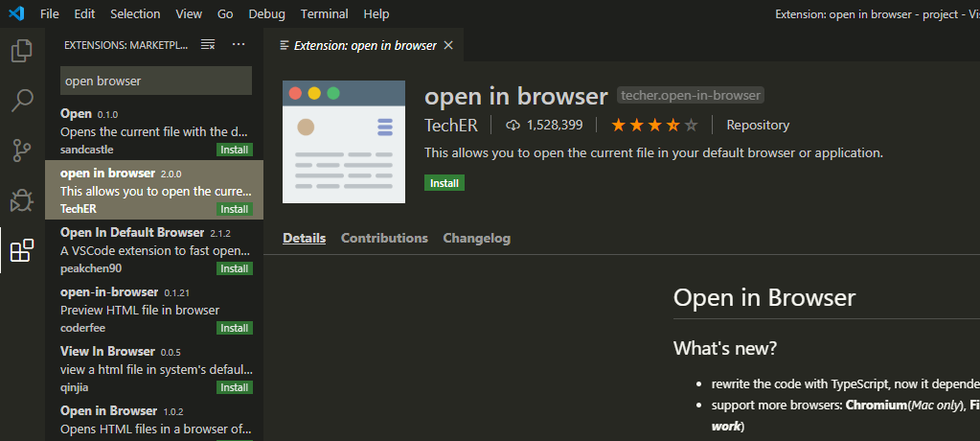Select the View In Browser 0.0.5 entry
The image size is (980, 441).
click(154, 368)
